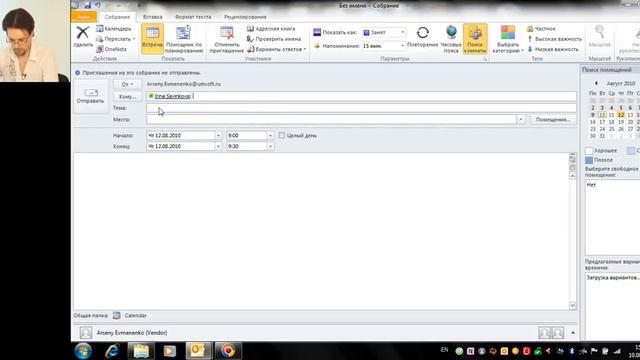
Task: Set Низкая важность
Action: 553,49
